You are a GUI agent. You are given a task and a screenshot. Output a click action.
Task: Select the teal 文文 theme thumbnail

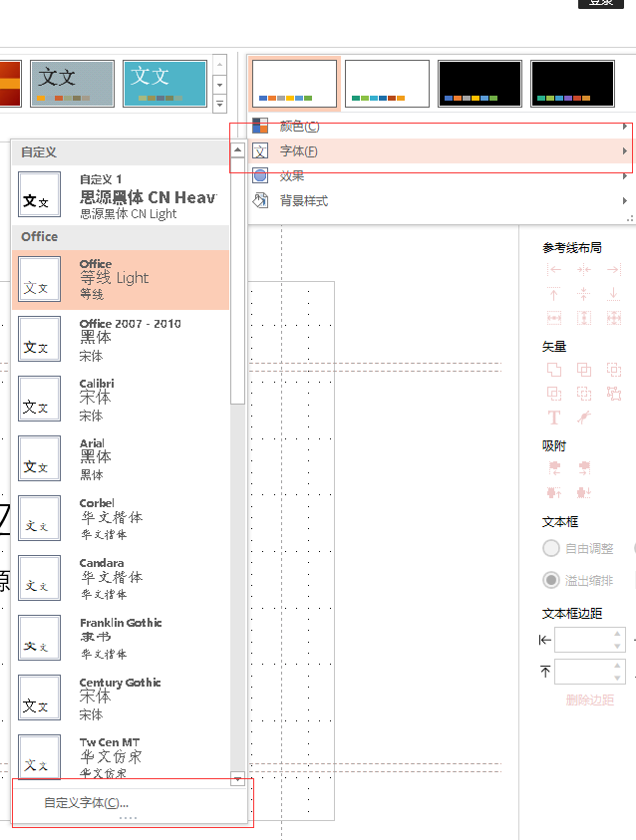tap(165, 84)
